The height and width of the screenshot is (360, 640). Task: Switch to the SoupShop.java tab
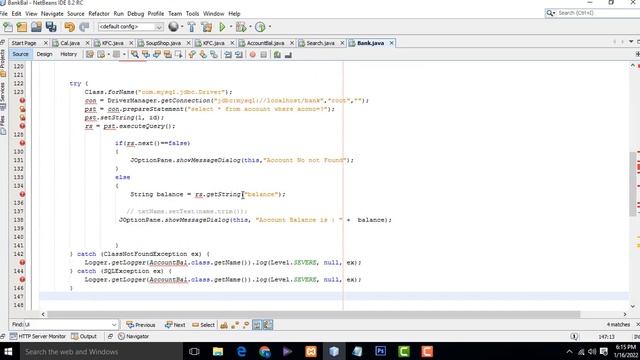[163, 43]
